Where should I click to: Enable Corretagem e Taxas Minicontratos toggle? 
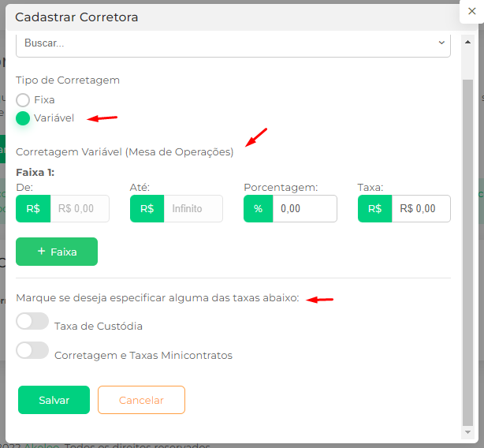[32, 350]
